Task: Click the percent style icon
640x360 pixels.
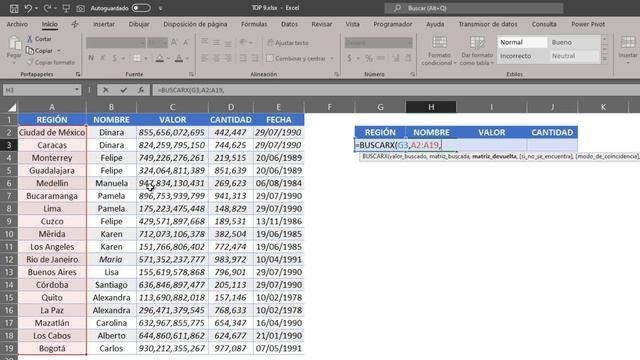Action: pos(369,58)
